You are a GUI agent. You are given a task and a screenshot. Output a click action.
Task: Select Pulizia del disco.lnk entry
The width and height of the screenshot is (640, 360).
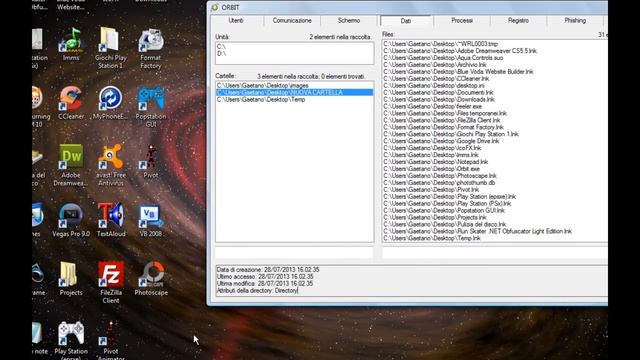[445, 224]
